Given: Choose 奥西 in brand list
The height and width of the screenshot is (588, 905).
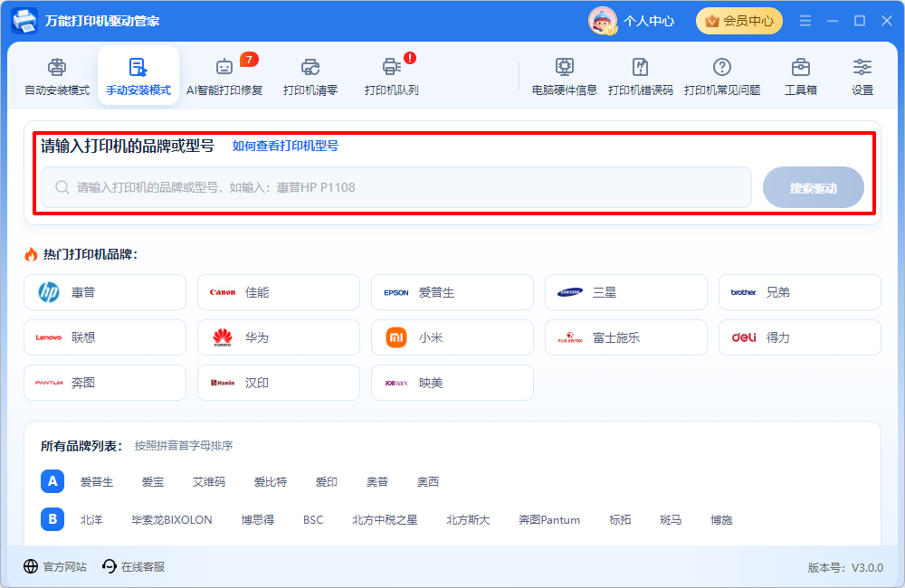Looking at the screenshot, I should tap(428, 482).
